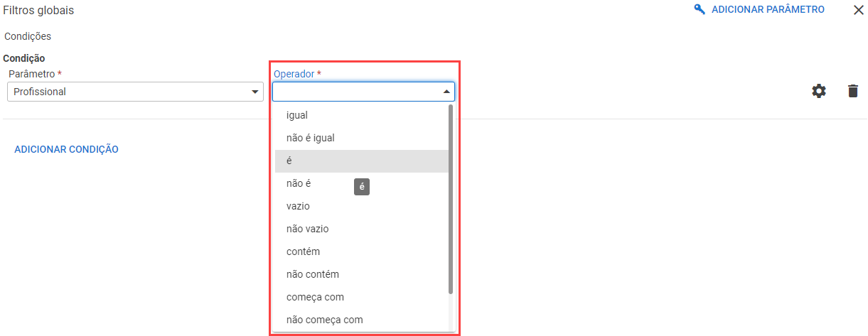Click the Condições heading text
868x336 pixels.
coord(28,36)
